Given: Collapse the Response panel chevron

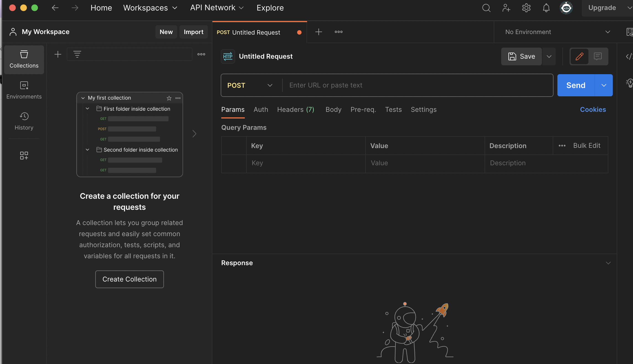Looking at the screenshot, I should (608, 263).
